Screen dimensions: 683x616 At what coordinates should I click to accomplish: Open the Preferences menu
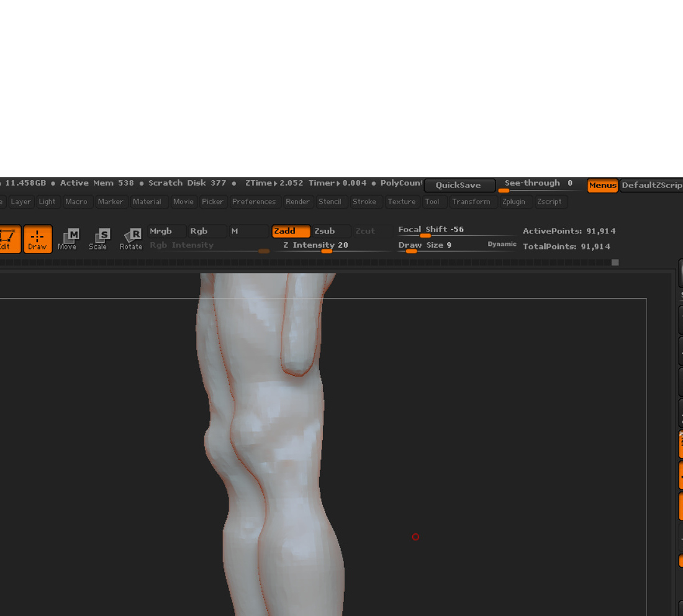click(x=254, y=202)
